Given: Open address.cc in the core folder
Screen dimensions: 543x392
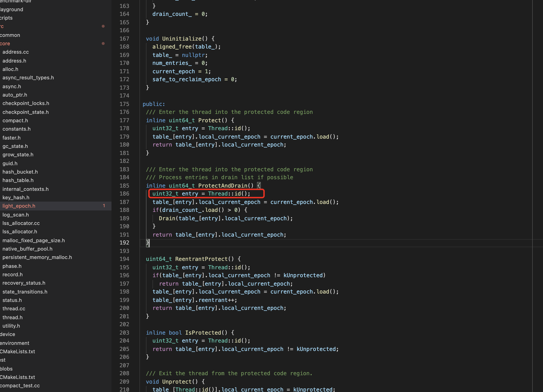Looking at the screenshot, I should point(16,52).
